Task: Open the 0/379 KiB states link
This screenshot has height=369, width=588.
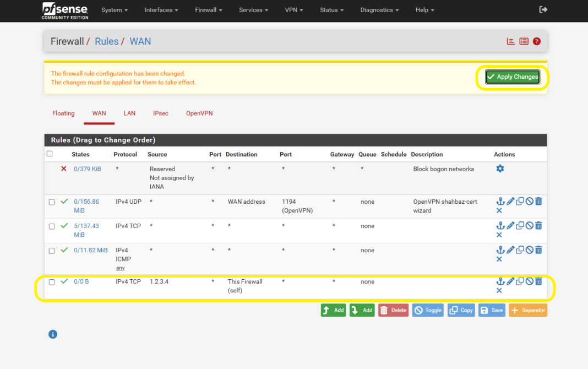Action: click(x=88, y=169)
